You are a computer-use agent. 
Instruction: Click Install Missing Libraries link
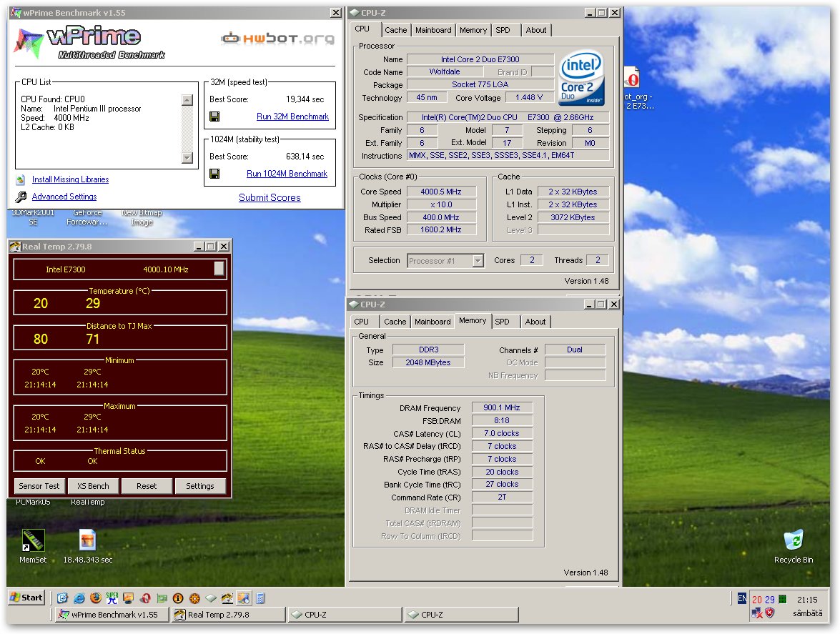click(x=70, y=179)
